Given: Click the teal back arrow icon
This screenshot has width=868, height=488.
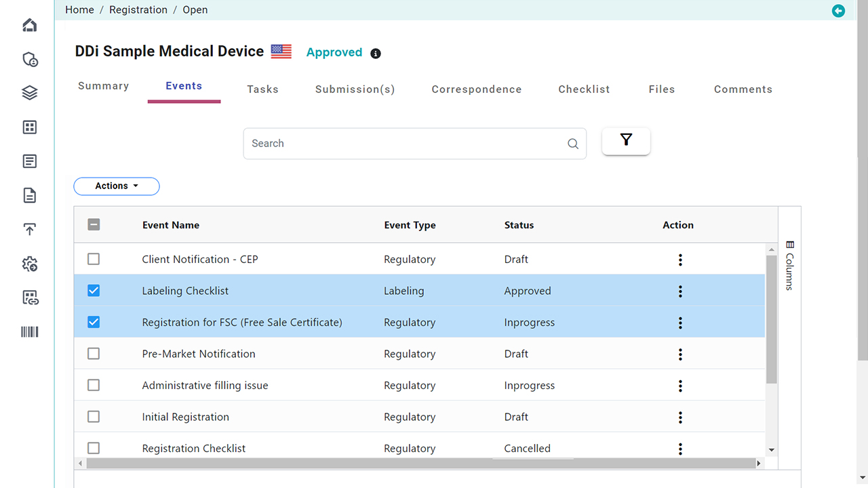Looking at the screenshot, I should click(x=838, y=11).
